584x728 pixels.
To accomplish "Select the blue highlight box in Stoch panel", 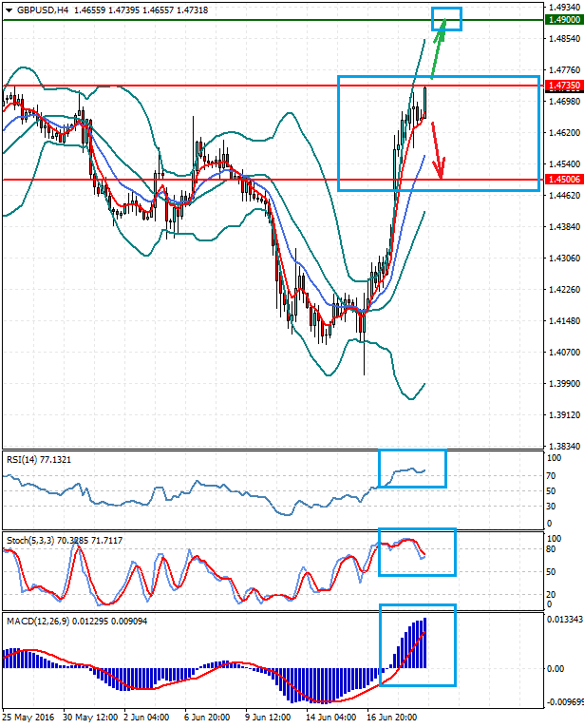I will [417, 551].
